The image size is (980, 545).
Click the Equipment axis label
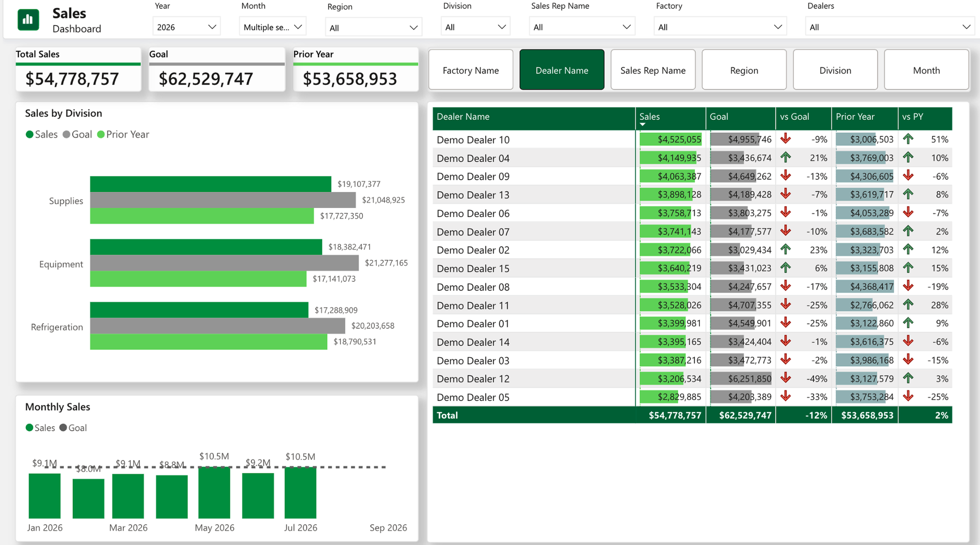click(x=61, y=264)
